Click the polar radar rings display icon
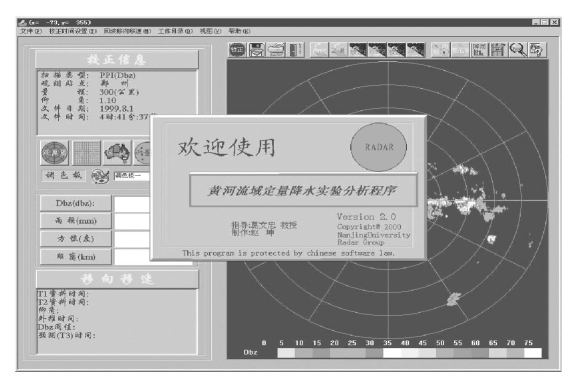Image resolution: width=577 pixels, height=372 pixels. pos(54,153)
